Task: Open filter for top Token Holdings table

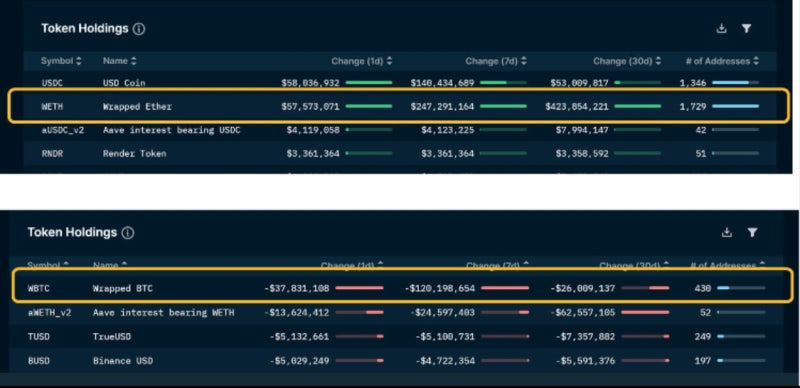Action: click(x=746, y=29)
